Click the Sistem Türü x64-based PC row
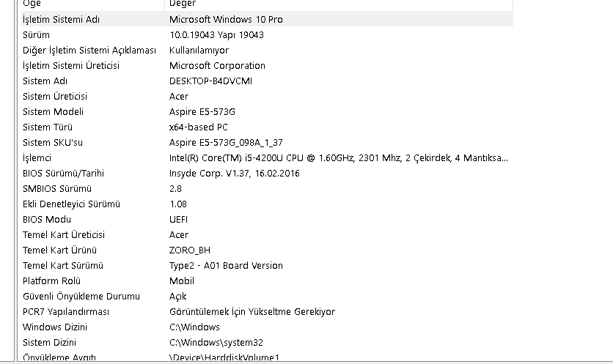 pyautogui.click(x=267, y=127)
